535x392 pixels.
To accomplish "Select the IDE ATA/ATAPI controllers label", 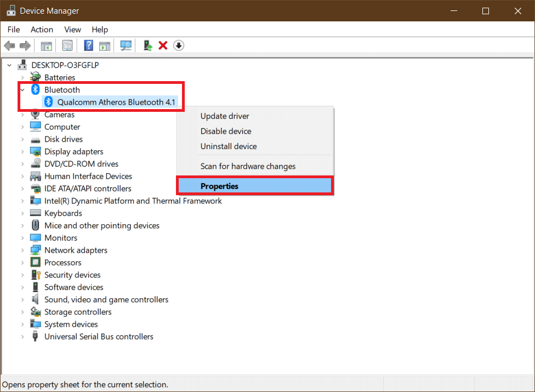I will click(88, 188).
